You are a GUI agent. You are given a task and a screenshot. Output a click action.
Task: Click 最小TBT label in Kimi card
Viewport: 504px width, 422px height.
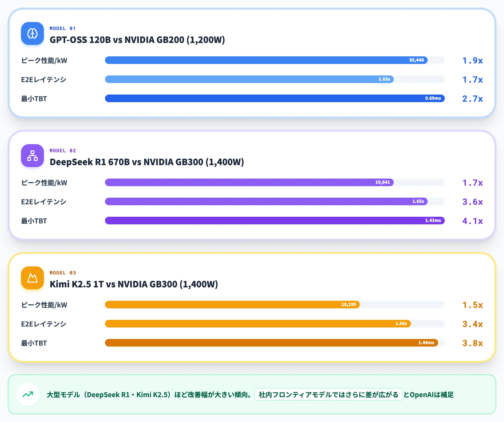point(34,343)
